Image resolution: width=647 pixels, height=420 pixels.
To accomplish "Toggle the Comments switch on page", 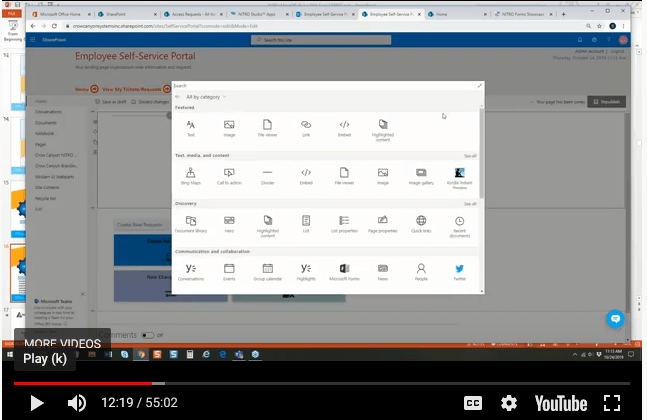I will (148, 335).
